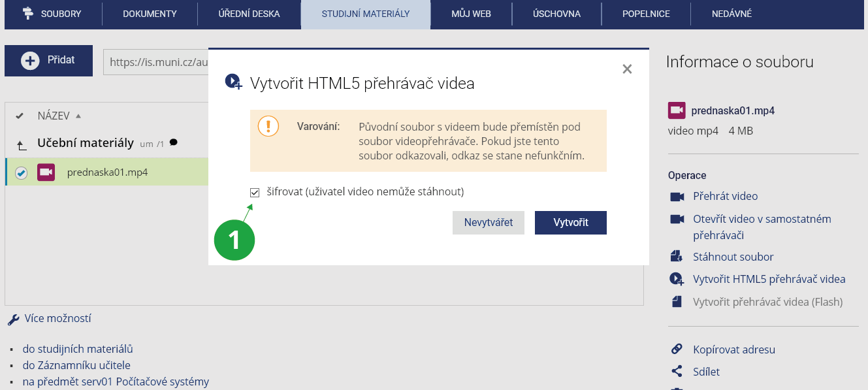This screenshot has width=868, height=390.
Task: Click the Sdílet share icon
Action: (x=677, y=372)
